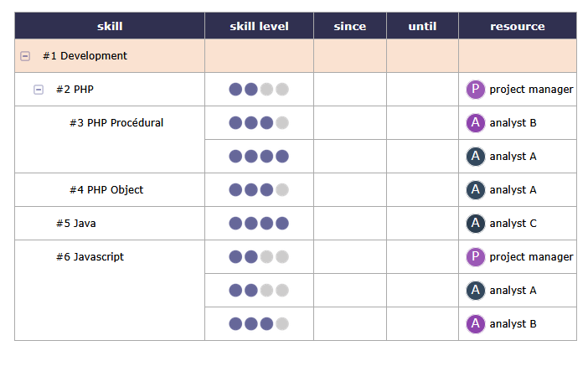This screenshot has height=392, width=588.
Task: Click analyst B avatar in last Javascript row
Action: coord(476,324)
